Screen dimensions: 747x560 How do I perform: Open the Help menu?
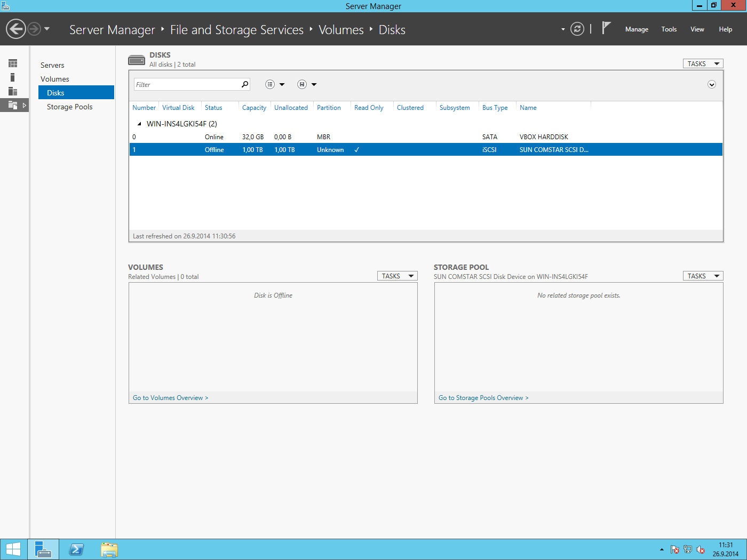(x=726, y=29)
